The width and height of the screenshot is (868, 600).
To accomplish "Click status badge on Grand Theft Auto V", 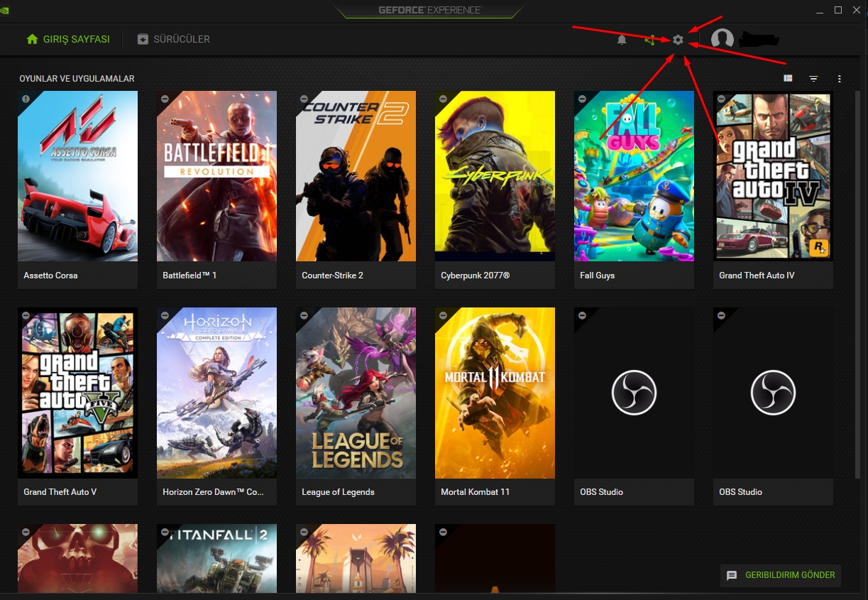I will click(26, 316).
